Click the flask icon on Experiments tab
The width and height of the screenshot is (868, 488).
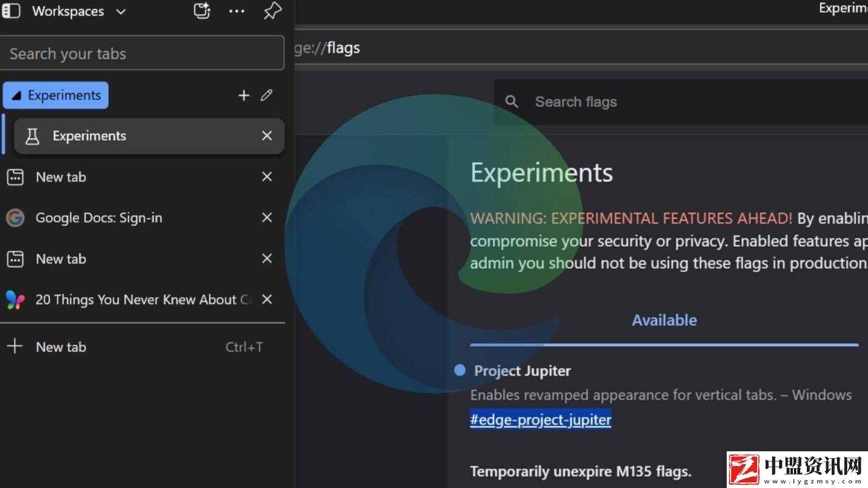(x=32, y=136)
